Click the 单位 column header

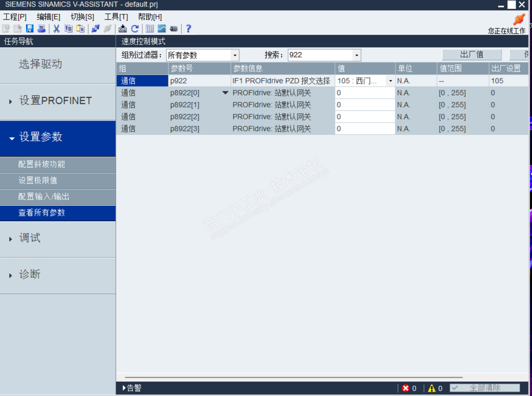[x=416, y=68]
